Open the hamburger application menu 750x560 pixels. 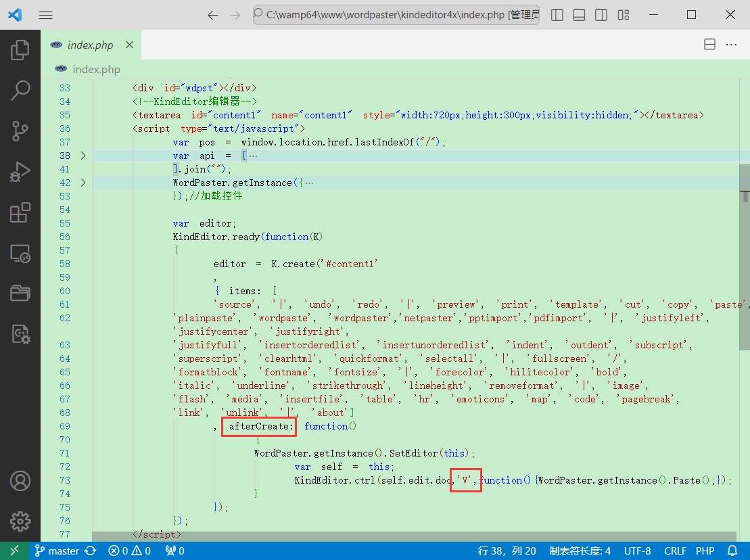[45, 15]
